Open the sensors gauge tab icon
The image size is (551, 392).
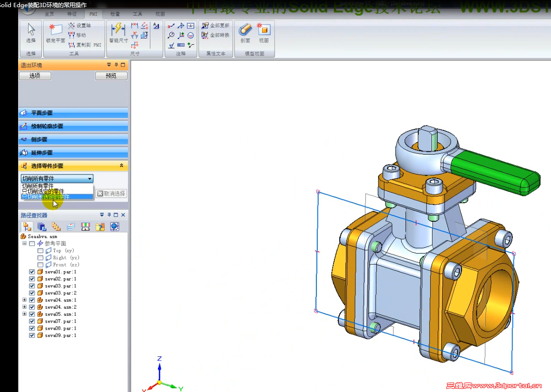pyautogui.click(x=85, y=226)
